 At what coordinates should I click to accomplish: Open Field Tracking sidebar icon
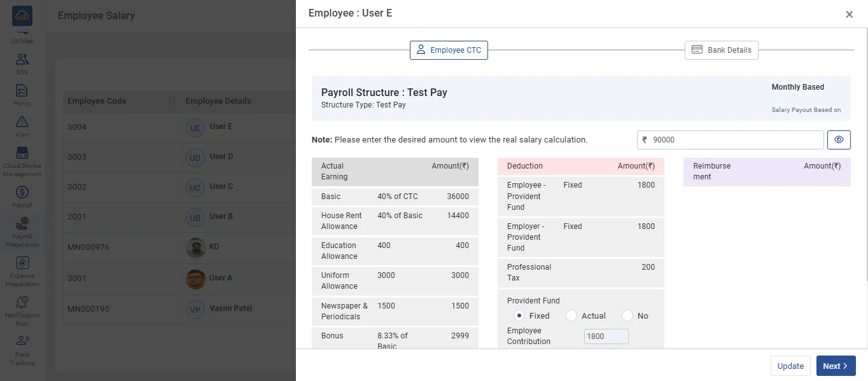(22, 342)
